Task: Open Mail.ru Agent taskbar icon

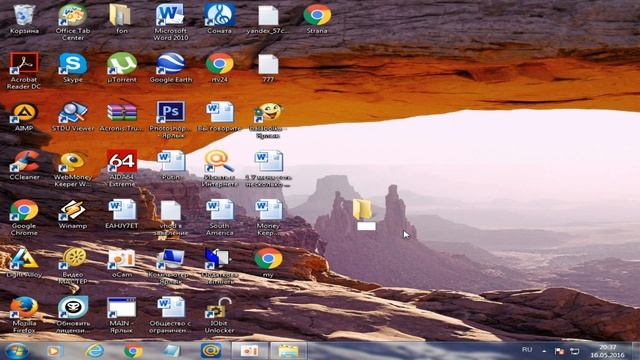Action: tap(211, 351)
